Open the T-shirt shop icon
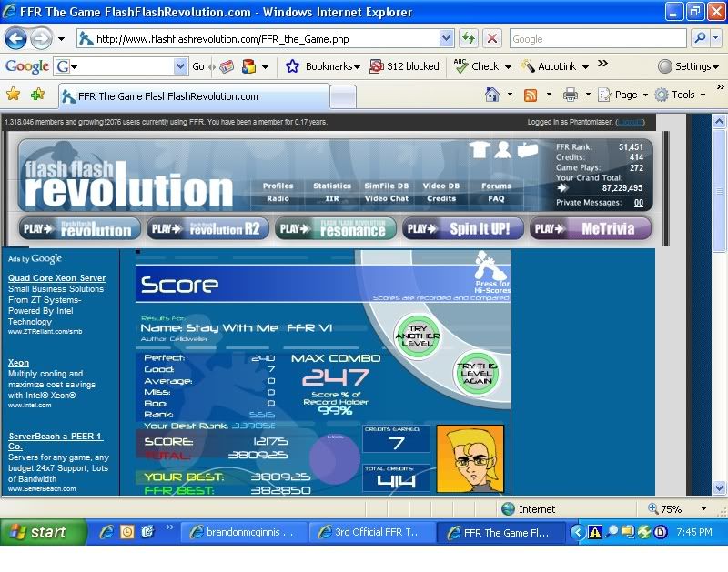The image size is (728, 572). [x=479, y=150]
